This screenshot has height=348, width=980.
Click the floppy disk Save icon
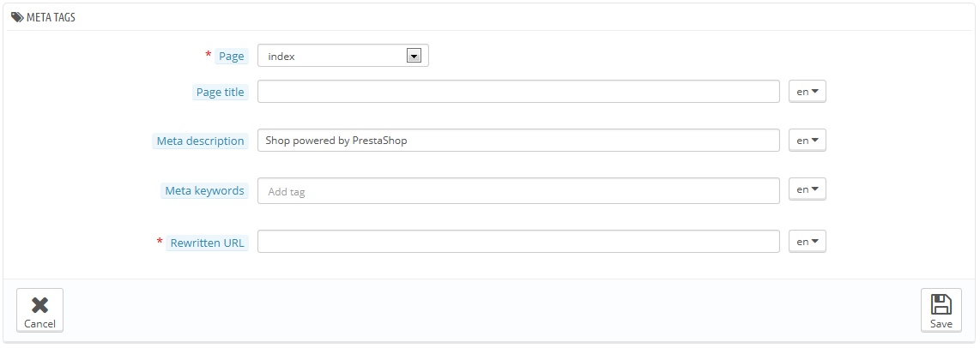tap(941, 304)
